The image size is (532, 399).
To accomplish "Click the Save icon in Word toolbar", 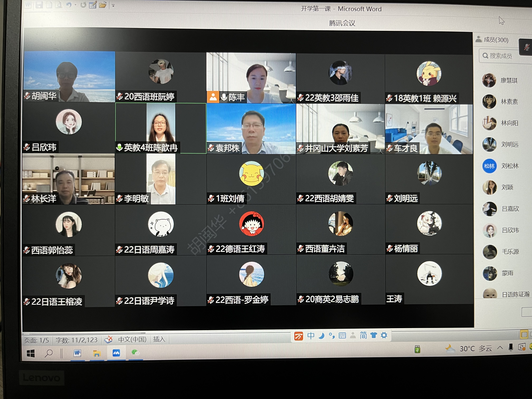I will coord(39,5).
